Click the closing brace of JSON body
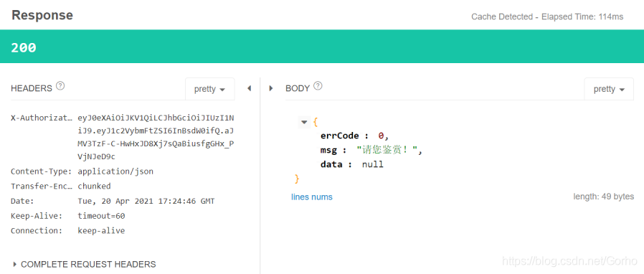The height and width of the screenshot is (274, 644). (x=296, y=179)
